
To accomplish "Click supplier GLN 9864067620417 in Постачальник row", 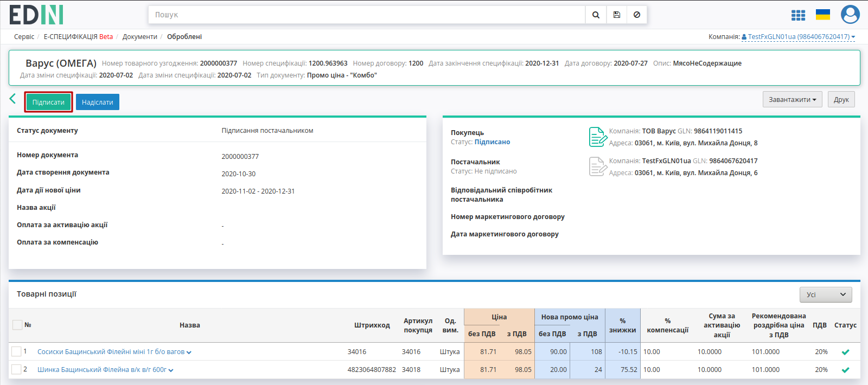I will point(733,161).
